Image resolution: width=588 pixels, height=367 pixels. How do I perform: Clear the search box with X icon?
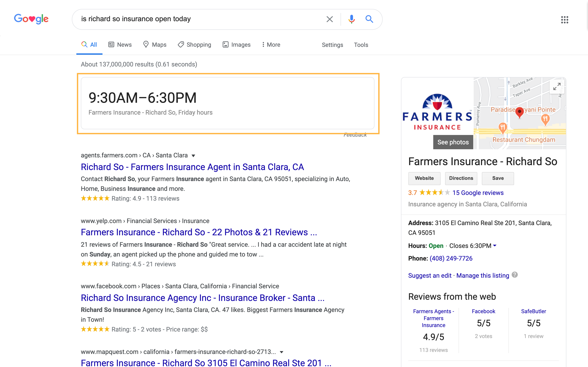(330, 19)
